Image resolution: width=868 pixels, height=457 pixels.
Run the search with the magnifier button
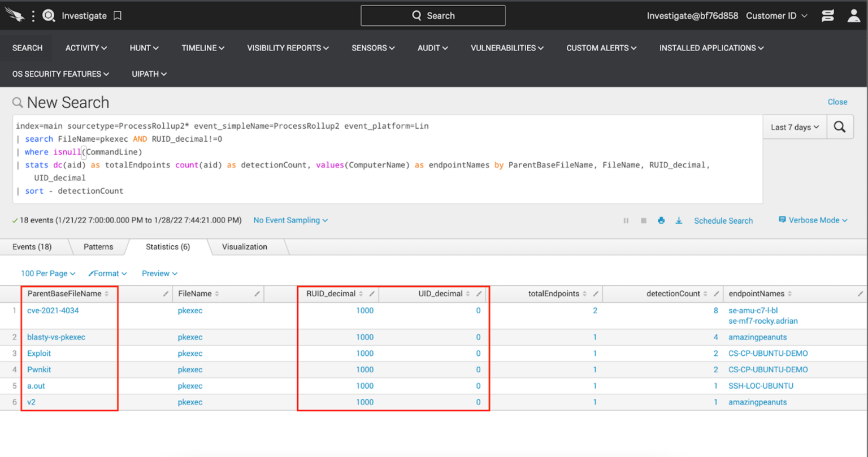(840, 127)
